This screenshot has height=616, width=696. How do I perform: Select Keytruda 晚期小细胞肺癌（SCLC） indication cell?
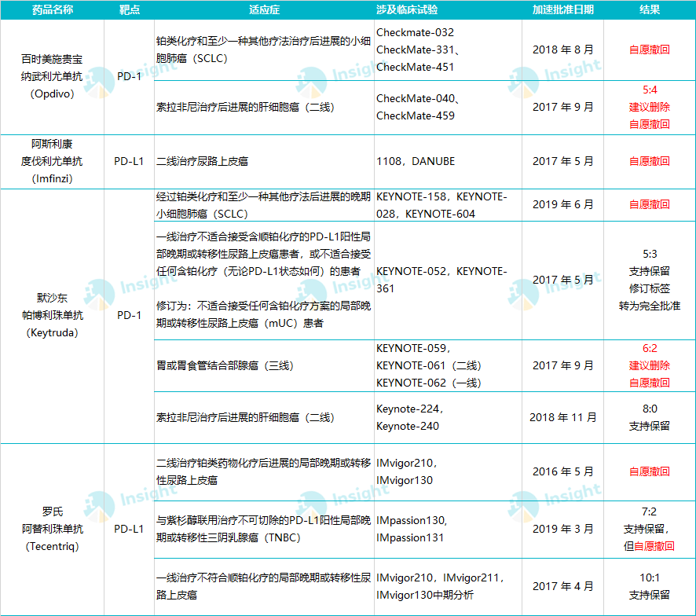click(x=264, y=205)
